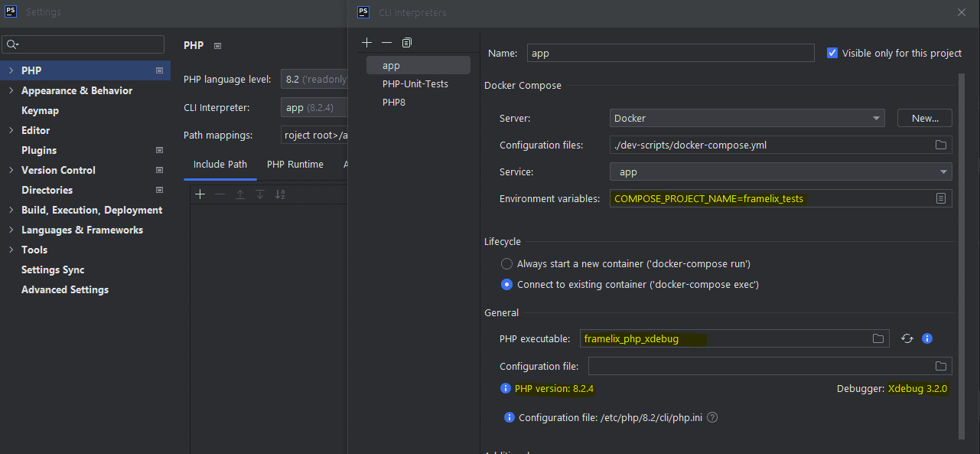980x454 pixels.
Task: Click the 'Xdebug 3.2.0' debugger text
Action: click(x=917, y=388)
